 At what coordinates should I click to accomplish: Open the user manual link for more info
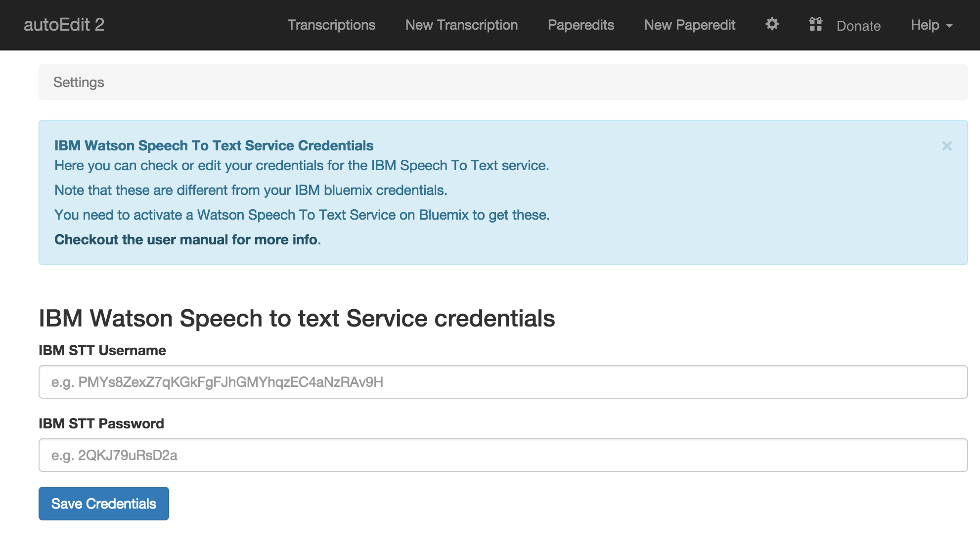186,239
